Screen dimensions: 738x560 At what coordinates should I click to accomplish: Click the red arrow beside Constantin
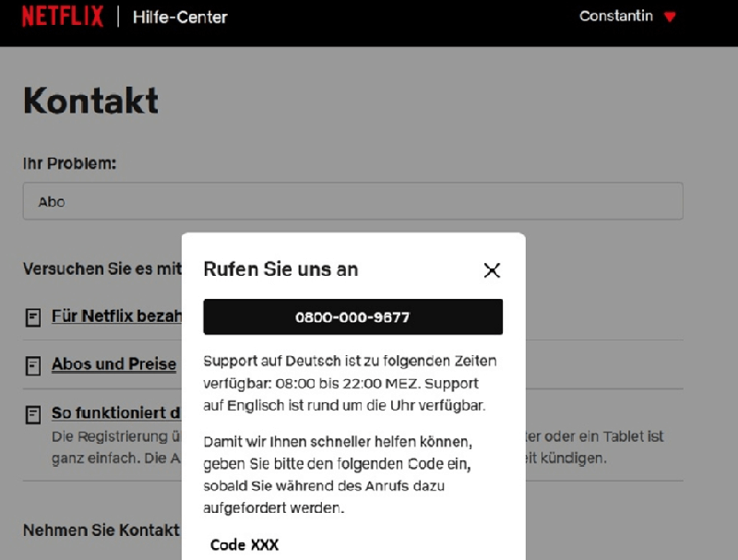point(670,17)
